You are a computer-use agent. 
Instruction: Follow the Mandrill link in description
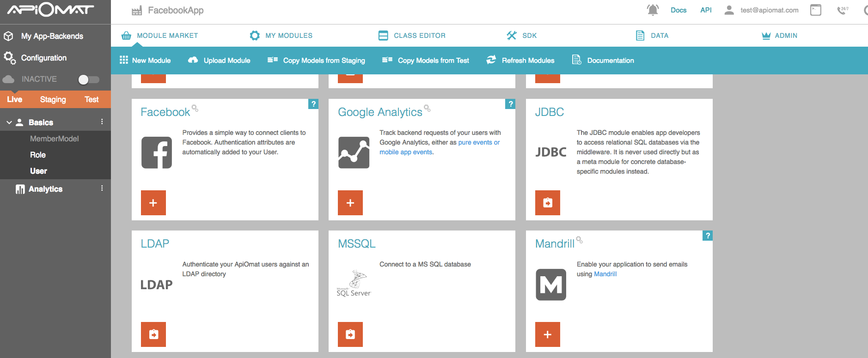(605, 274)
